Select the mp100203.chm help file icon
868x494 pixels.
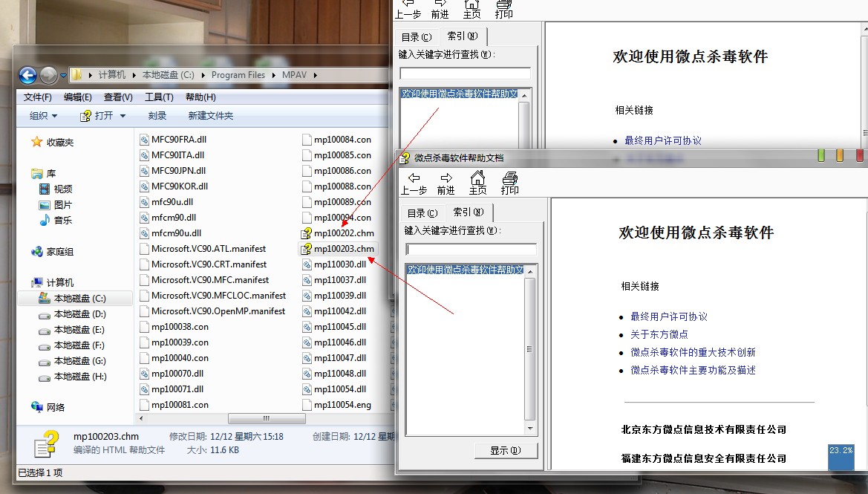306,249
